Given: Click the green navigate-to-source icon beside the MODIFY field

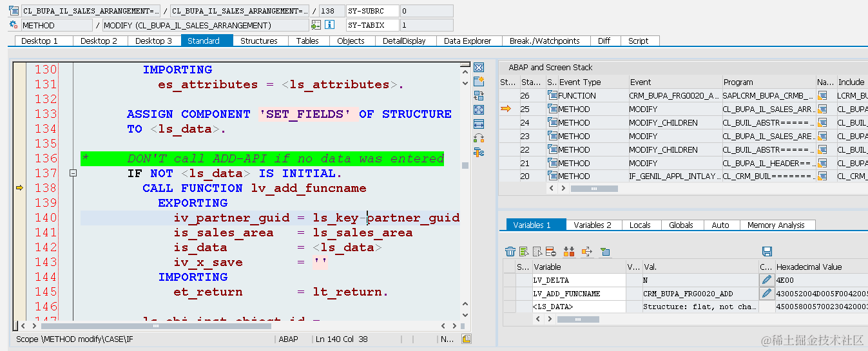Looking at the screenshot, I should [316, 25].
